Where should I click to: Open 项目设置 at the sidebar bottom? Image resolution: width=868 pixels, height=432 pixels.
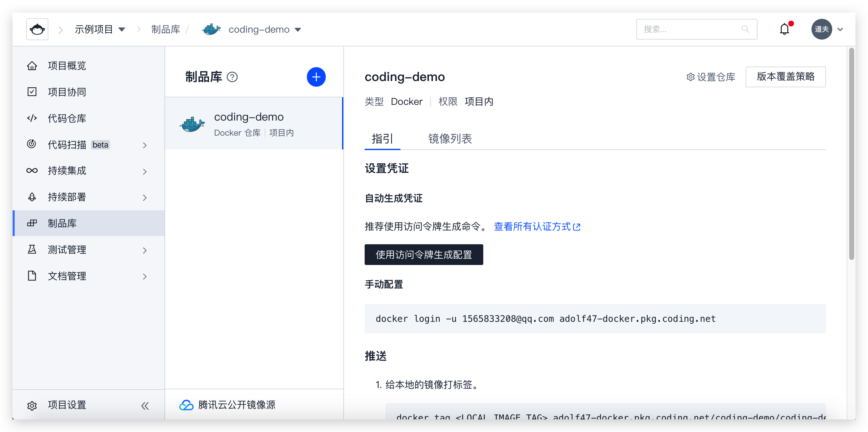tap(67, 405)
